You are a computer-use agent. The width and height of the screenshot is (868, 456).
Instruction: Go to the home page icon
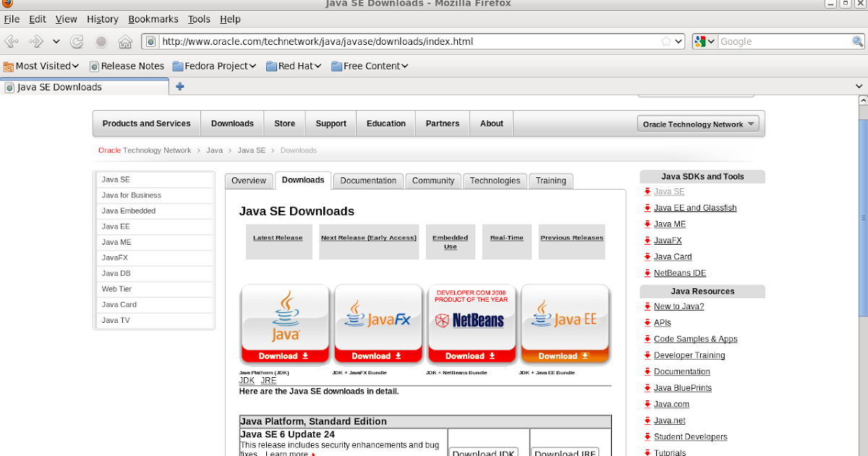[125, 41]
